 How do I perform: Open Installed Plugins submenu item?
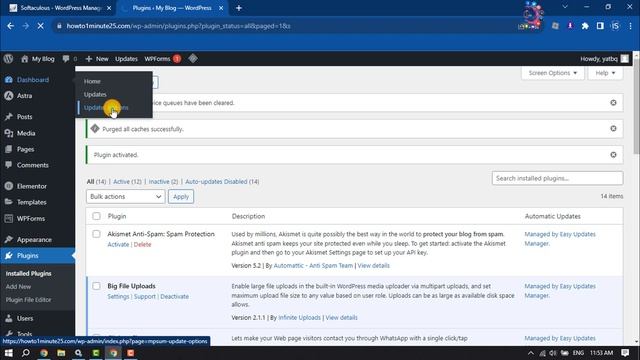tap(29, 273)
